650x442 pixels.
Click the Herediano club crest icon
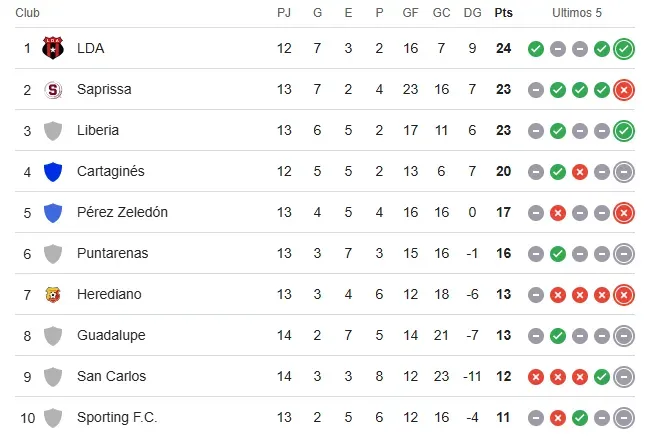pyautogui.click(x=53, y=294)
